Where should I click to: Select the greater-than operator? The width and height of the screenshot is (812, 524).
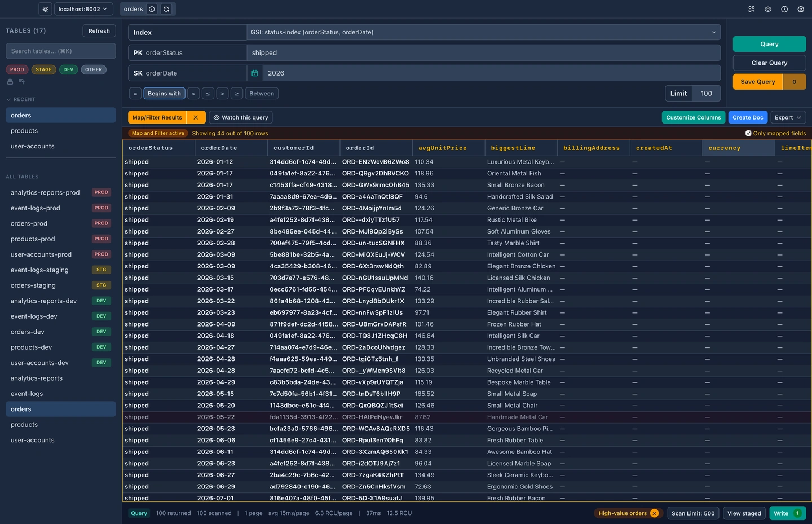pos(222,94)
